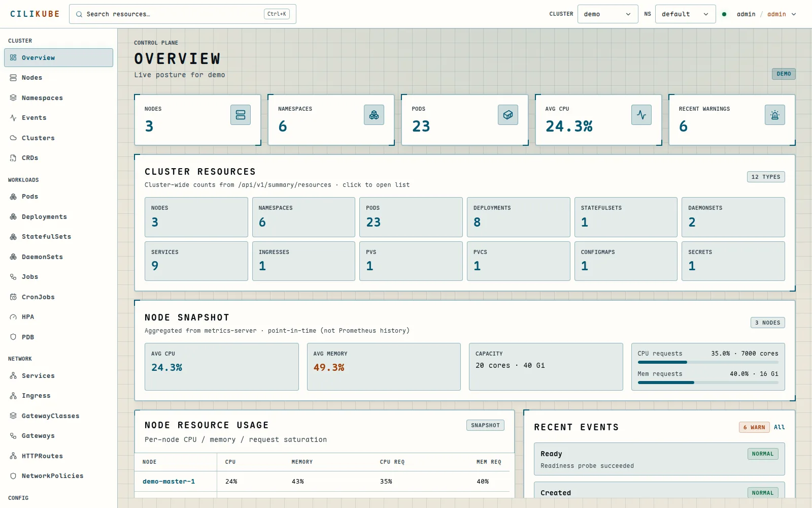Click the Pods card box icon
812x508 pixels.
tap(508, 115)
